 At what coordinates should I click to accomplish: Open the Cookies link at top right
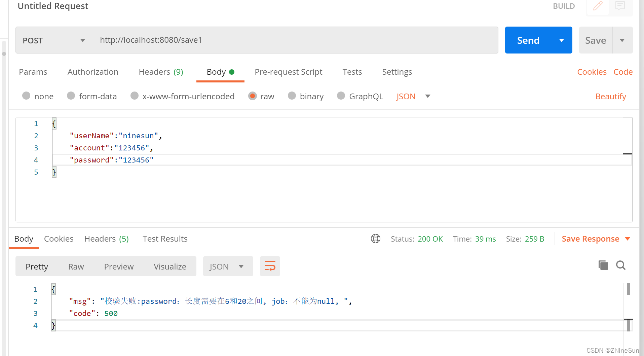tap(592, 72)
